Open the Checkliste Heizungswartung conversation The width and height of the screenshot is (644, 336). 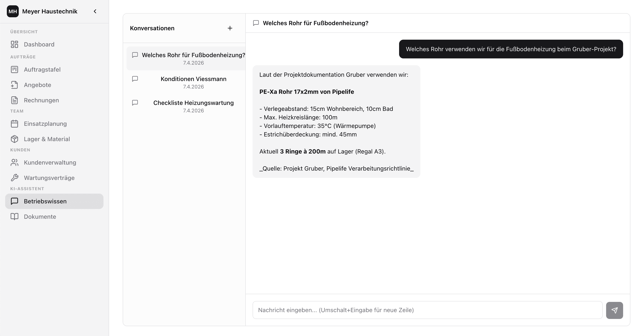(x=186, y=106)
